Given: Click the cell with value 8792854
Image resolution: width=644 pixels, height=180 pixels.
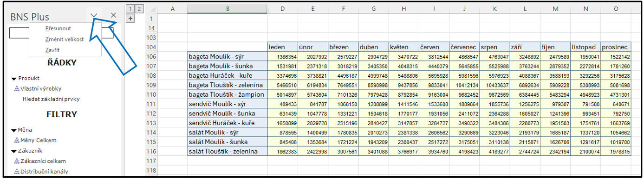Looking at the screenshot, I should click(x=404, y=94).
